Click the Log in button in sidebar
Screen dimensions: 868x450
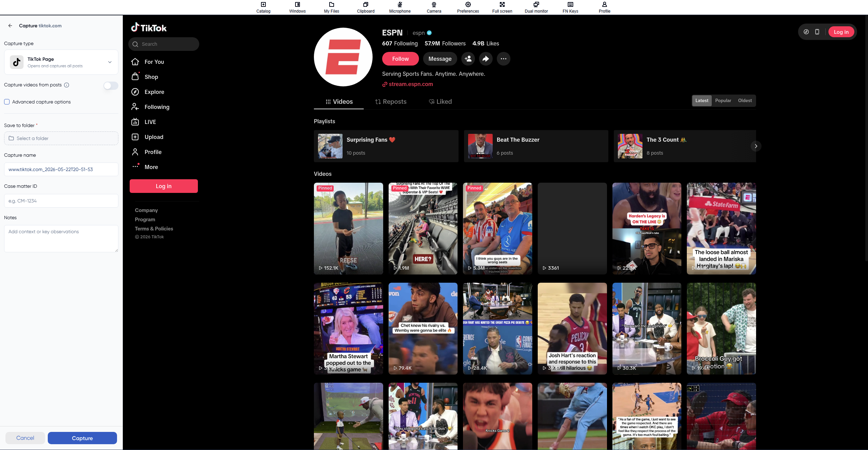click(x=164, y=186)
